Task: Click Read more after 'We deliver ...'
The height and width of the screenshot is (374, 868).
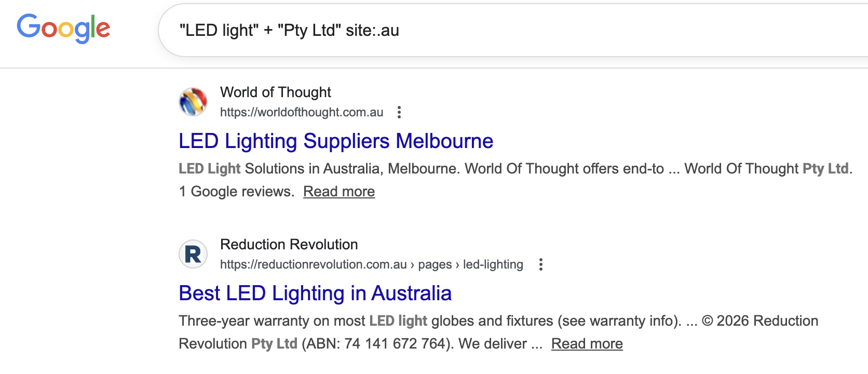Action: [x=587, y=344]
